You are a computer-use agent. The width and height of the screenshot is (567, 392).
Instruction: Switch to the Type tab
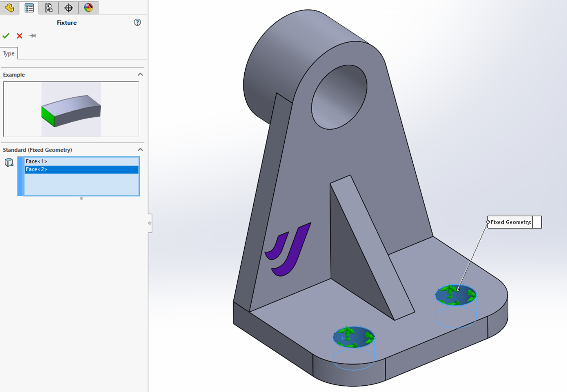(9, 53)
